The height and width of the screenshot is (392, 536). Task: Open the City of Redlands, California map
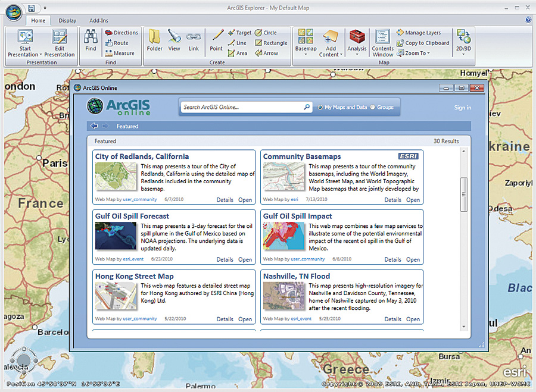[245, 200]
